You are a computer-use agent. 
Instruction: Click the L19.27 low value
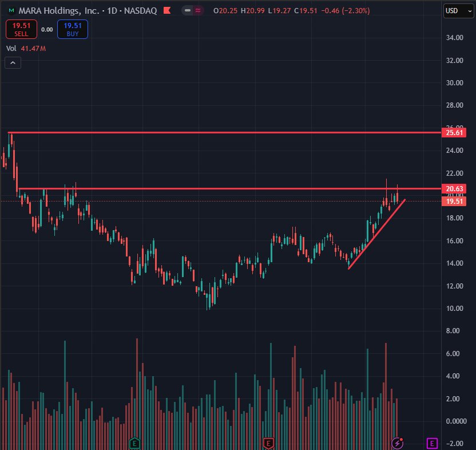(279, 11)
